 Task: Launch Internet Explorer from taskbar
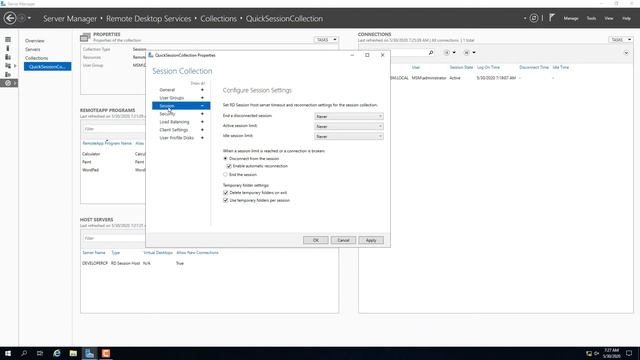pos(57,353)
